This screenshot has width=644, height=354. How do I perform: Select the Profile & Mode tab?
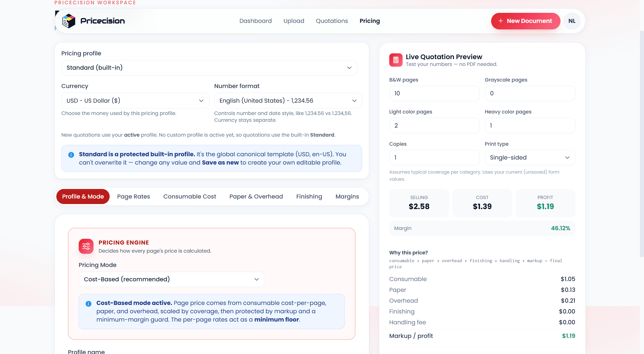coord(83,196)
